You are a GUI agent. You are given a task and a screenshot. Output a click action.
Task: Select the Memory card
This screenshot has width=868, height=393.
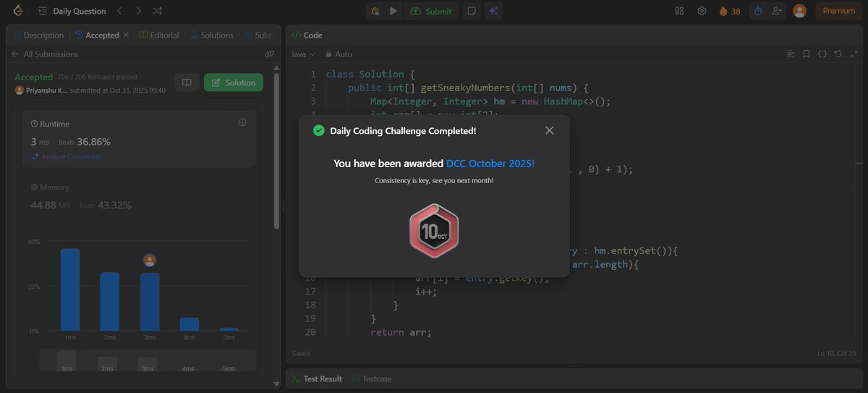pyautogui.click(x=139, y=196)
